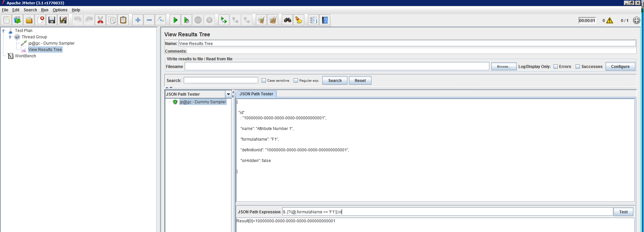Open the Search menu
The image size is (644, 232).
pos(30,10)
